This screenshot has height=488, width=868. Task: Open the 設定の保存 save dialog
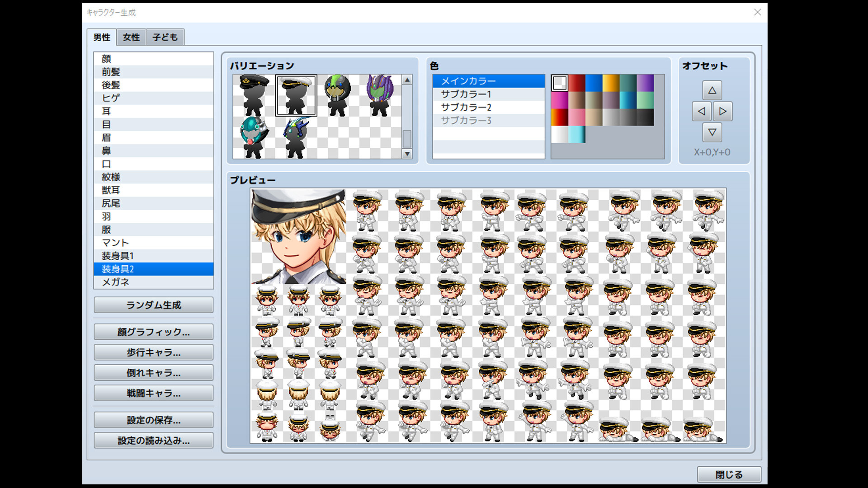pyautogui.click(x=153, y=420)
